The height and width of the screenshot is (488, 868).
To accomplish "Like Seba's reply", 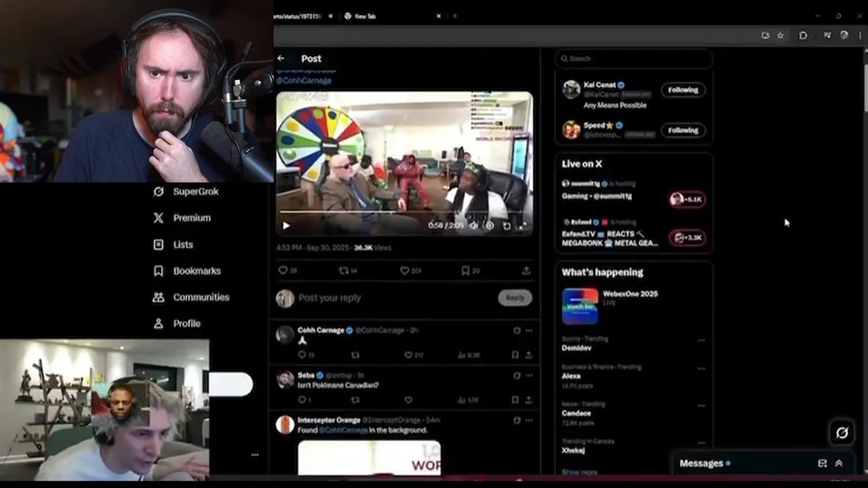I will 408,400.
